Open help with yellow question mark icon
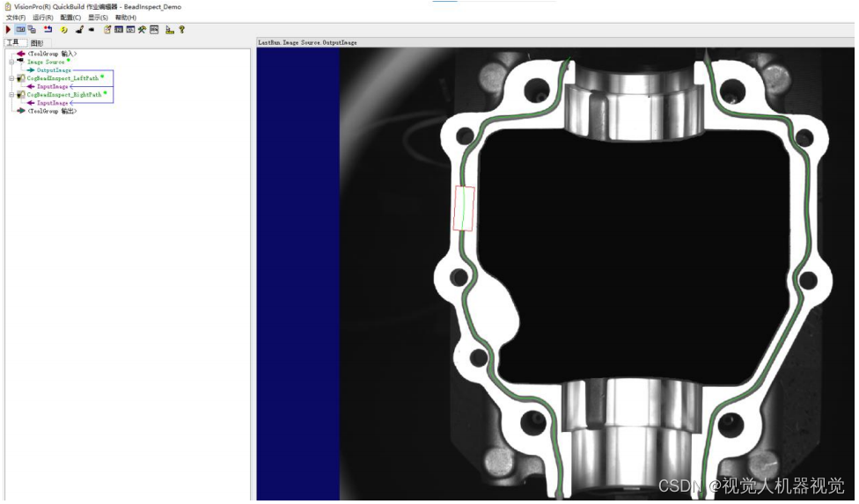 click(182, 30)
